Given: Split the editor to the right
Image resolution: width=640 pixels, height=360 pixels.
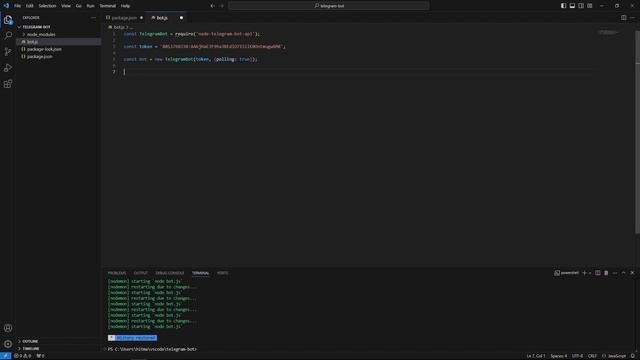Looking at the screenshot, I should point(624,18).
